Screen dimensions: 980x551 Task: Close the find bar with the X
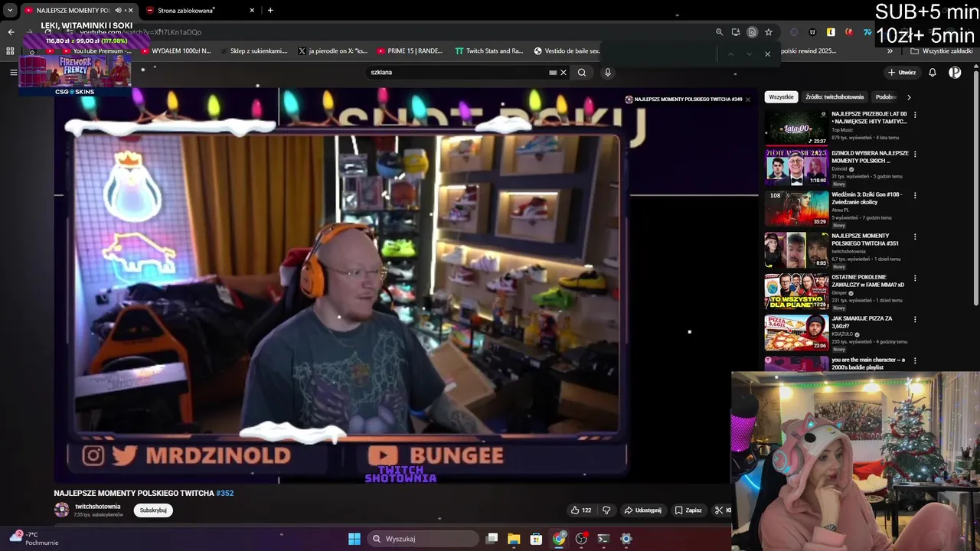pos(767,54)
